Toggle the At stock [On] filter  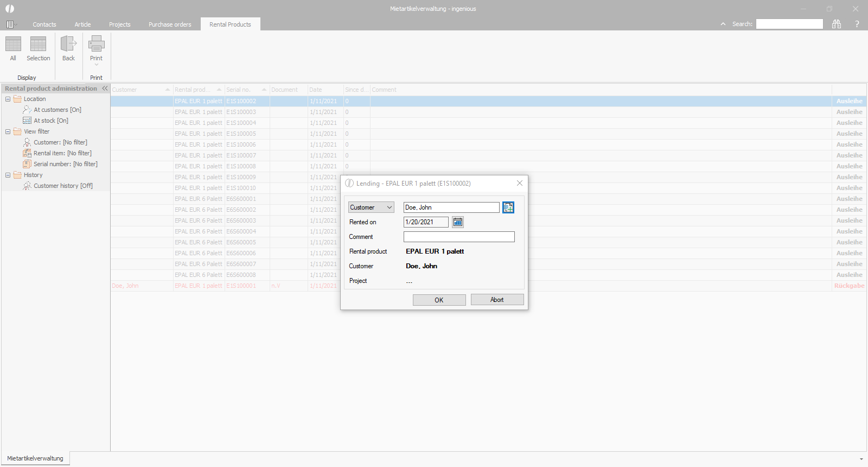click(50, 121)
